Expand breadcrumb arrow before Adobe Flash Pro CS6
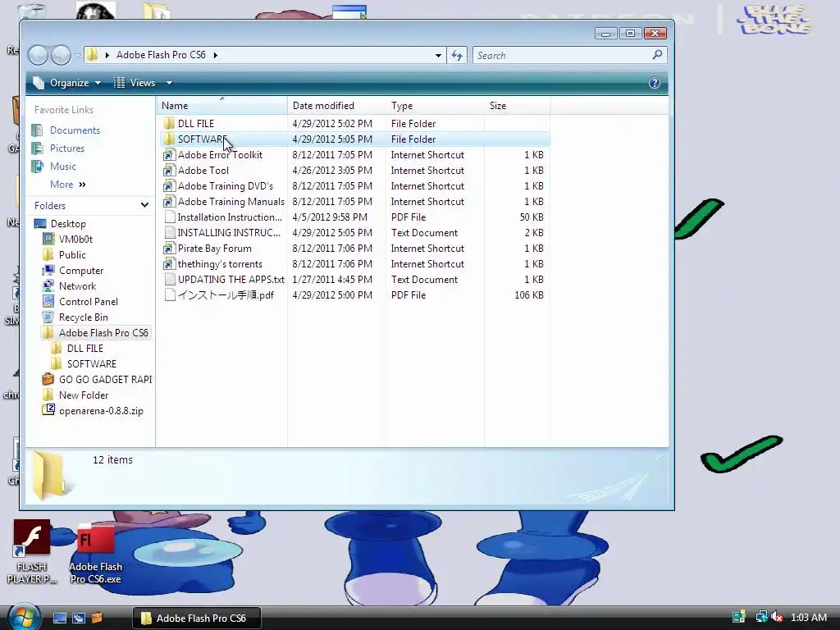This screenshot has height=630, width=840. coord(107,55)
